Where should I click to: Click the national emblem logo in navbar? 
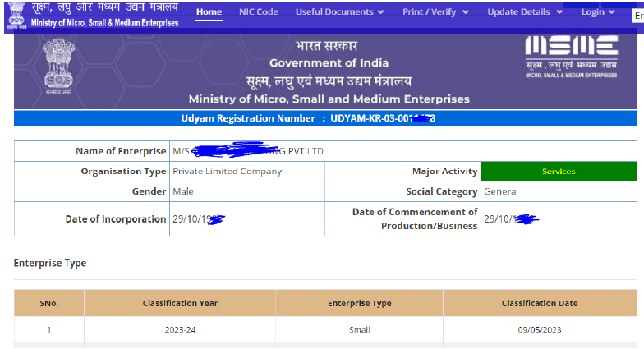point(16,16)
